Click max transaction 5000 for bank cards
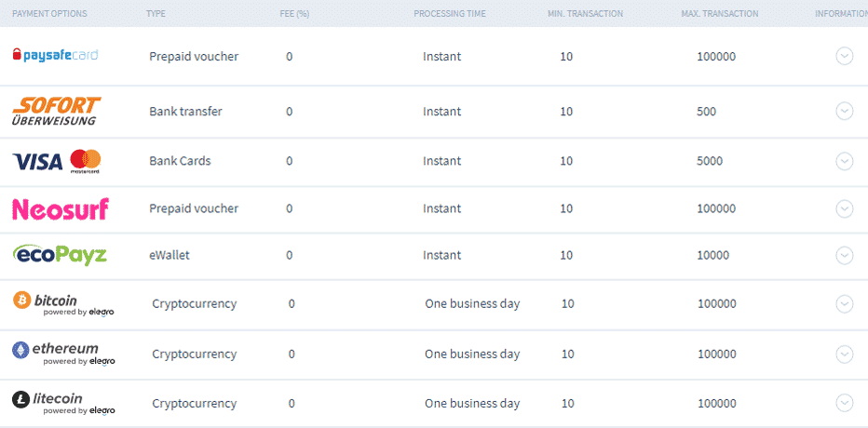The image size is (868, 428). pos(710,161)
